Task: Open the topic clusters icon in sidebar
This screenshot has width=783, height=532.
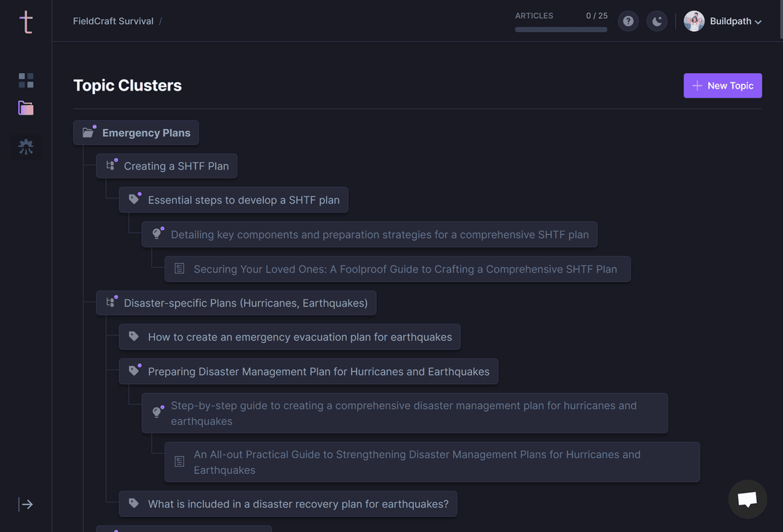Action: click(25, 146)
